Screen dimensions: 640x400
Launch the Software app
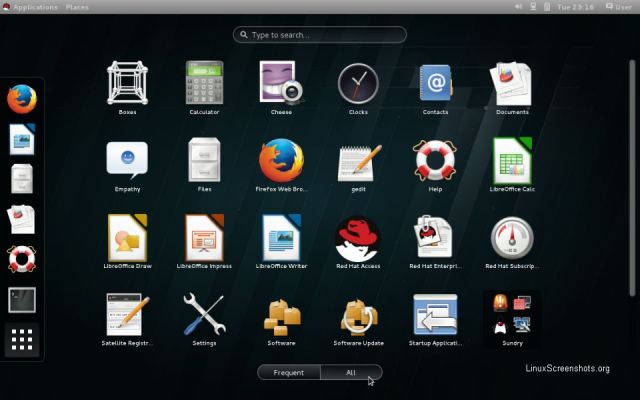[281, 318]
